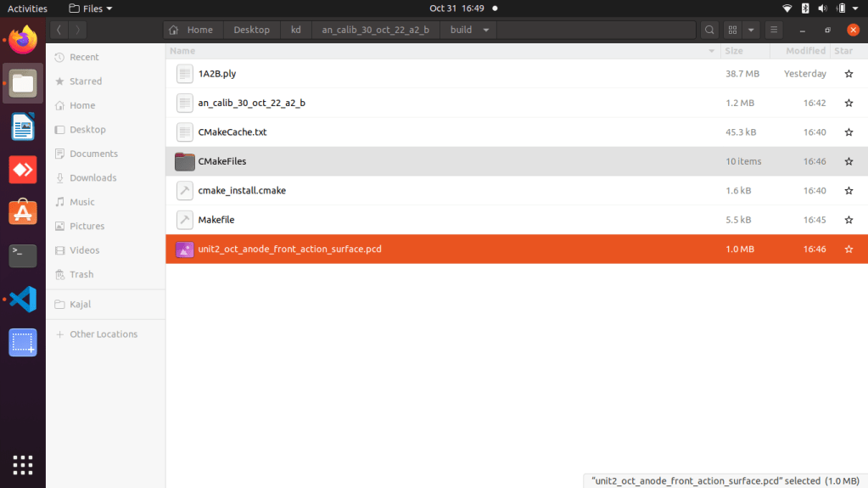The image size is (868, 488).
Task: Navigate to Desktop in path bar
Action: coord(251,30)
